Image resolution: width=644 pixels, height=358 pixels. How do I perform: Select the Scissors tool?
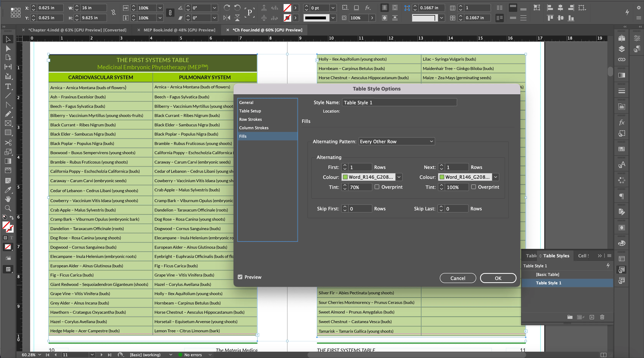tap(8, 142)
